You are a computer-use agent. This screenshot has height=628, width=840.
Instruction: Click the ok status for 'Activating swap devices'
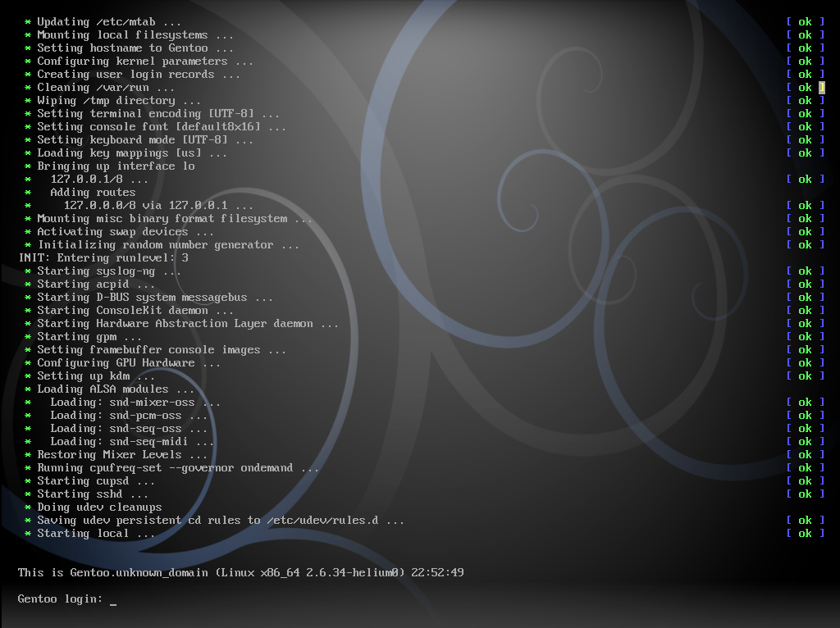click(806, 232)
